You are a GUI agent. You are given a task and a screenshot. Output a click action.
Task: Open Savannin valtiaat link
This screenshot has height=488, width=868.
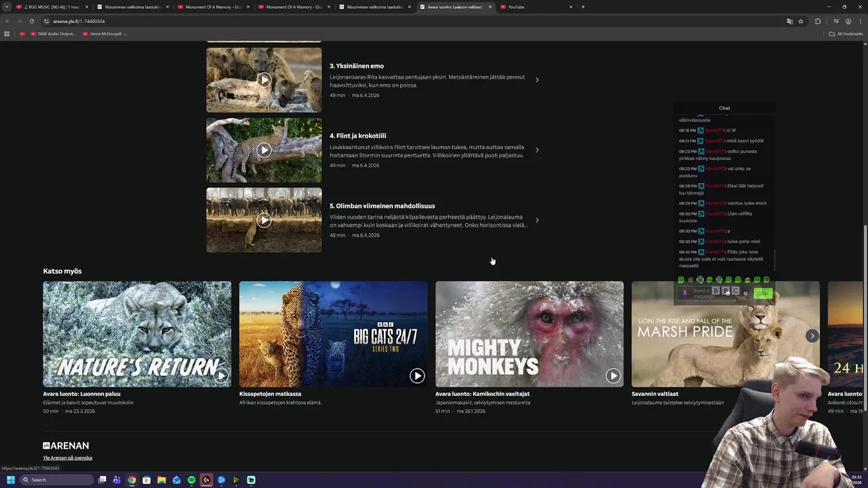coord(654,394)
